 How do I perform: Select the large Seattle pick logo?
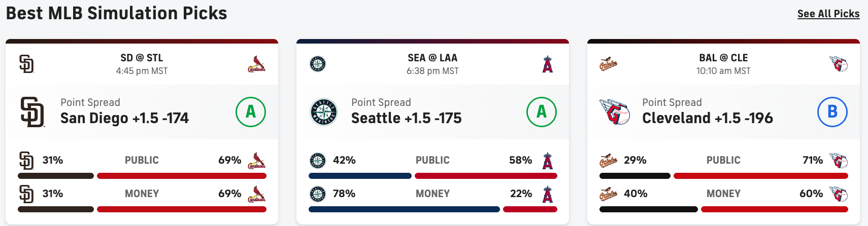[324, 112]
